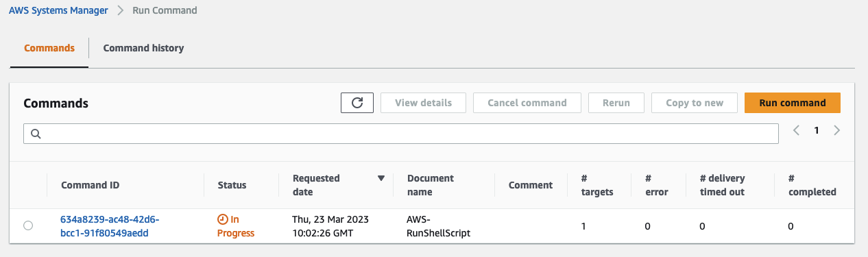Click the View details button
Screen dimensions: 868x257
[x=424, y=103]
